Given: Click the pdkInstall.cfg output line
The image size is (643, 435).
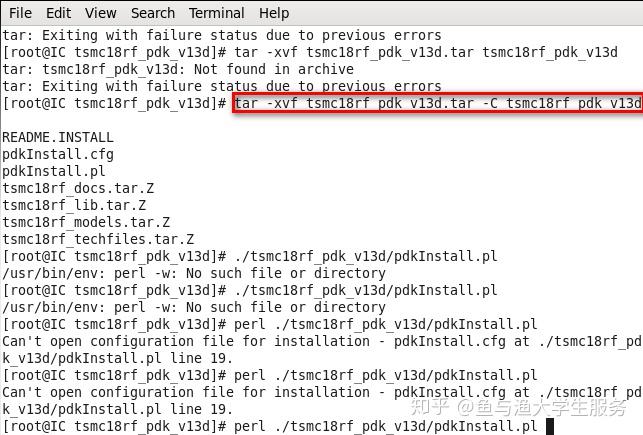Looking at the screenshot, I should [x=58, y=154].
